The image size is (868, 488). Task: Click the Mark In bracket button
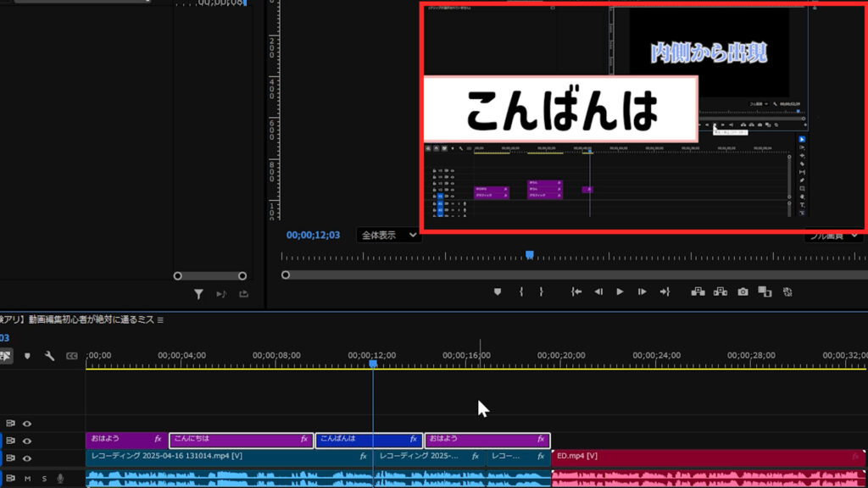[521, 291]
